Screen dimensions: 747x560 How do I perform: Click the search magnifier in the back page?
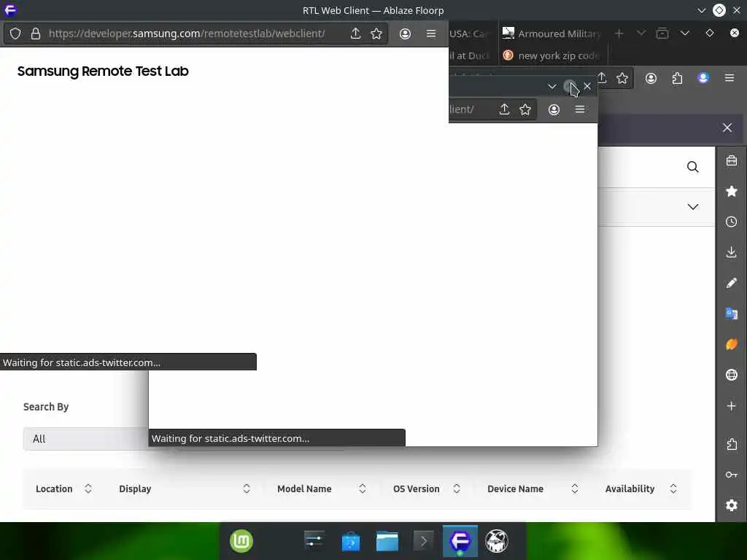coord(693,167)
